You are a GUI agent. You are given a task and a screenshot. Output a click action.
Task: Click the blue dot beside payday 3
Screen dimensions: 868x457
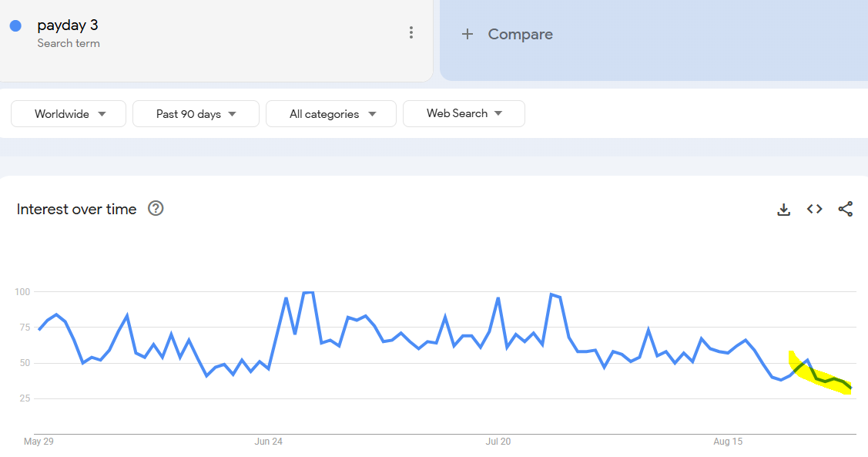pos(15,25)
